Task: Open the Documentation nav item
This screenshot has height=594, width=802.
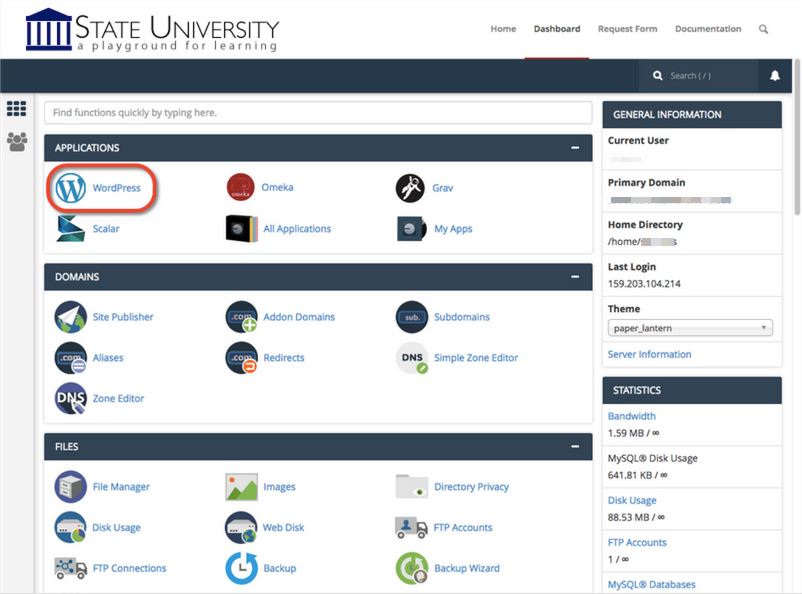Action: (708, 29)
